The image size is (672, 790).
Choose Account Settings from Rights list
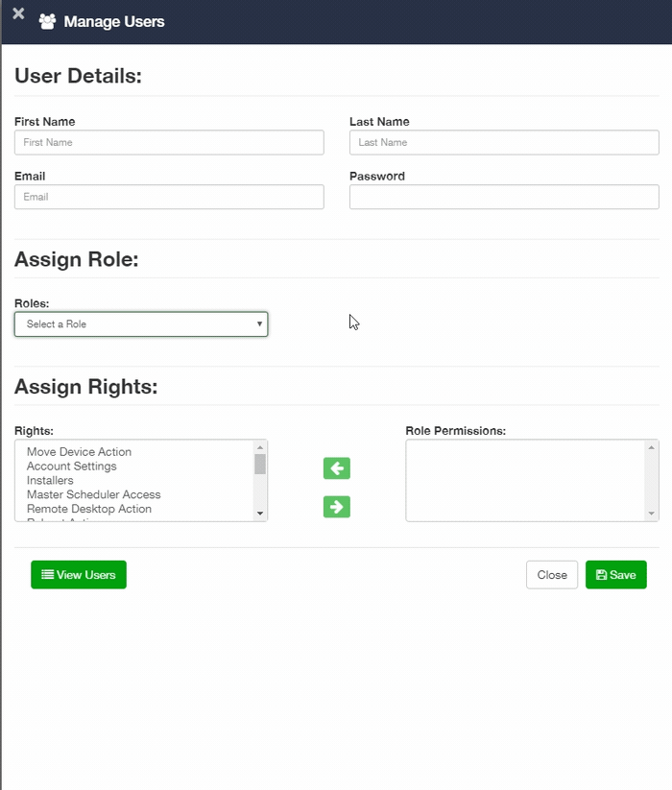[x=72, y=467]
